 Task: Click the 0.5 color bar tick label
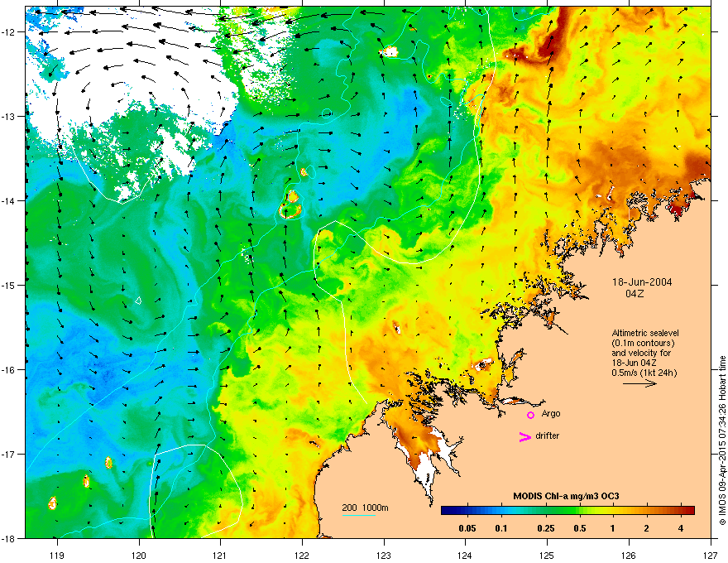click(x=579, y=528)
